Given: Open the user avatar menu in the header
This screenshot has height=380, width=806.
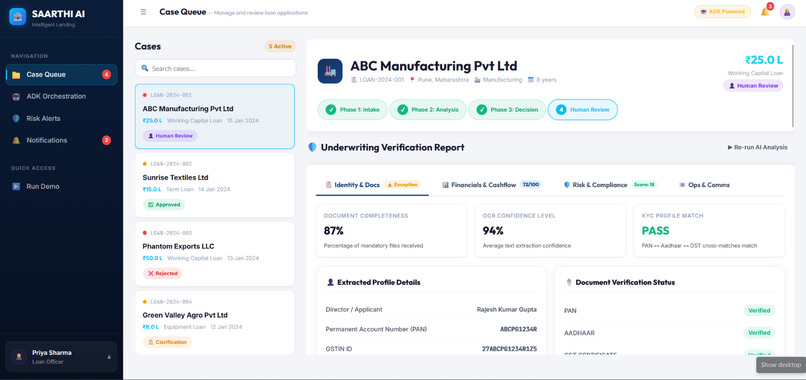Looking at the screenshot, I should point(787,11).
